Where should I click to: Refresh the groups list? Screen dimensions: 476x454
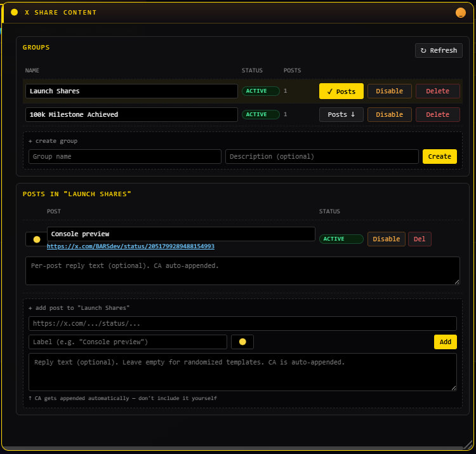click(439, 50)
